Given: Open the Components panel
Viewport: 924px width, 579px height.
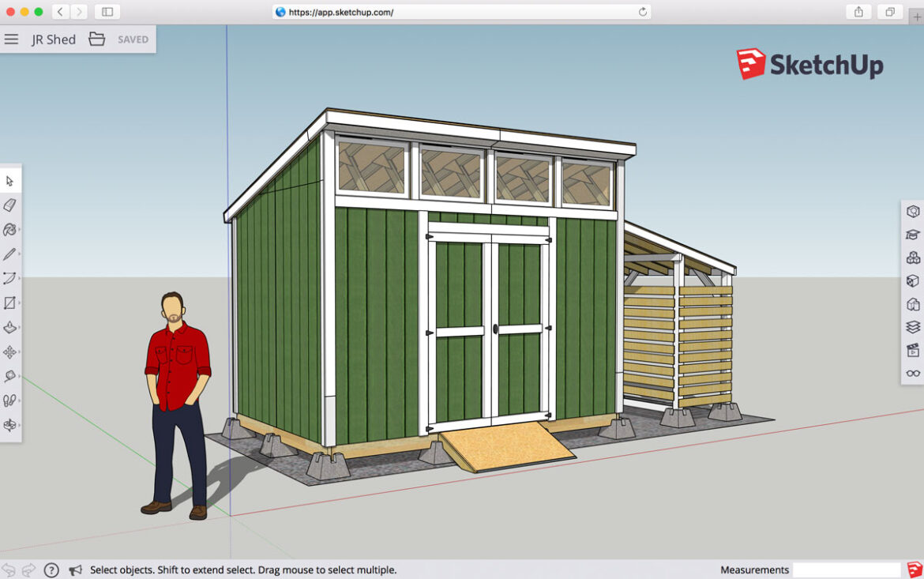Looking at the screenshot, I should coord(912,258).
